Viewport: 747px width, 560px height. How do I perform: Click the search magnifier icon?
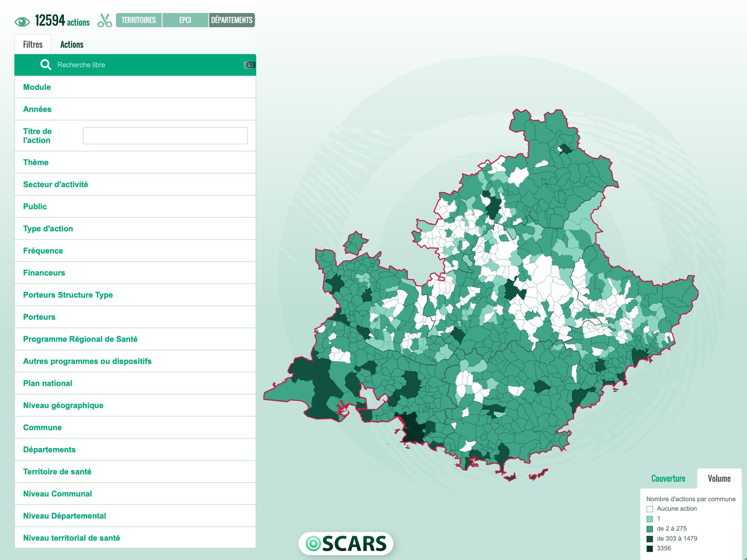pos(46,65)
